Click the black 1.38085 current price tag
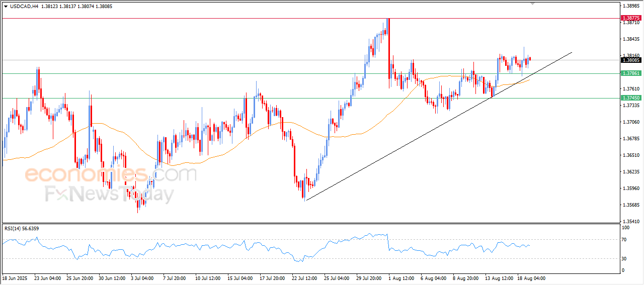 click(631, 60)
